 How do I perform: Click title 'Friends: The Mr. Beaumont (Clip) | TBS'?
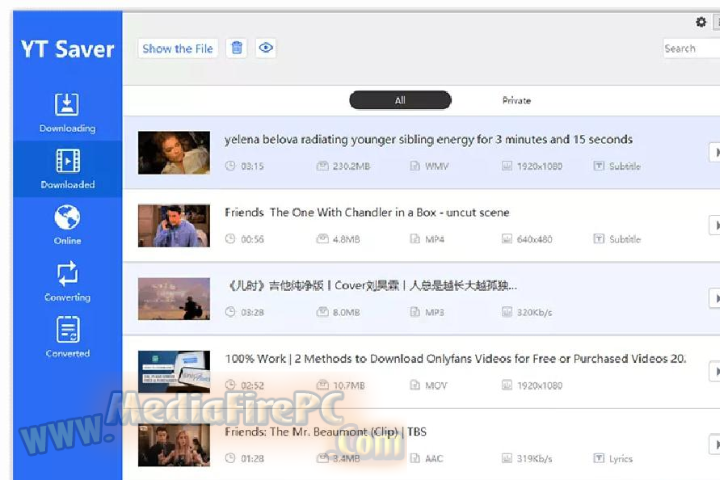coord(326,432)
